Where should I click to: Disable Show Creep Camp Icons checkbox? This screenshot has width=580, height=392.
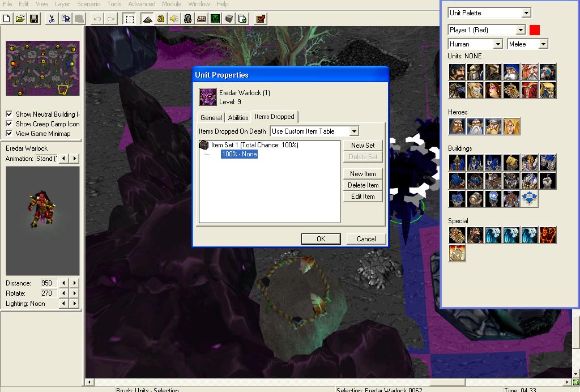point(9,124)
